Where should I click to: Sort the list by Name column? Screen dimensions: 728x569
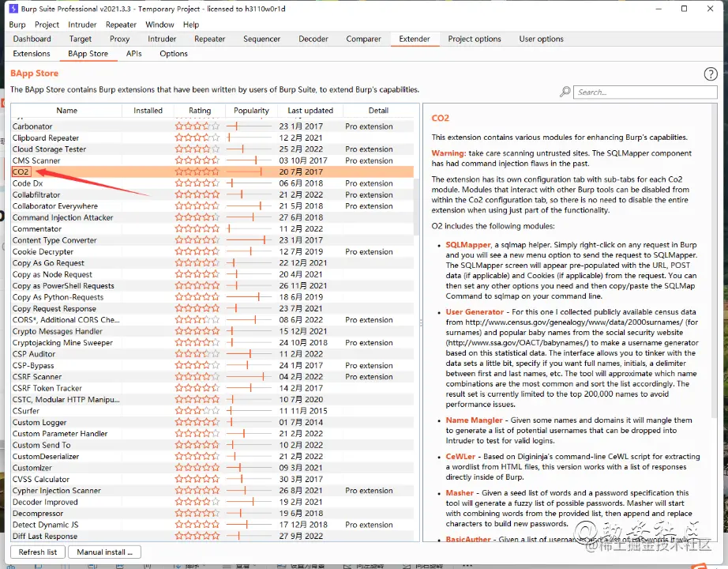[x=67, y=111]
